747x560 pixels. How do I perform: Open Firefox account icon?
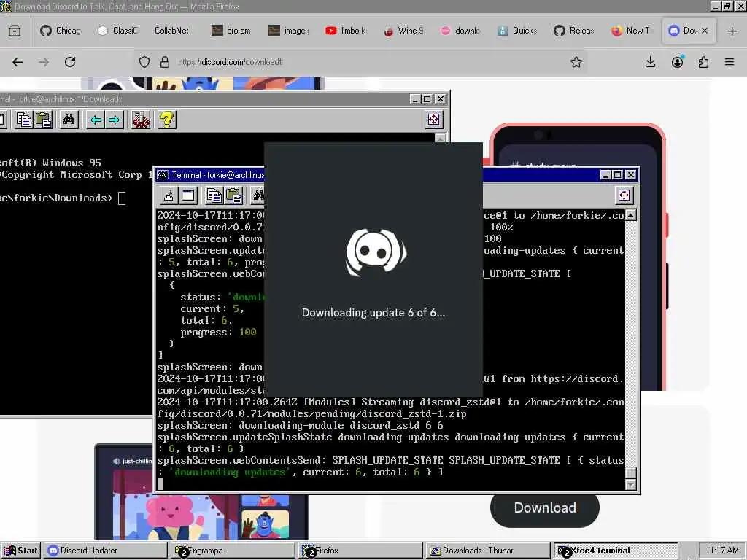pyautogui.click(x=678, y=62)
